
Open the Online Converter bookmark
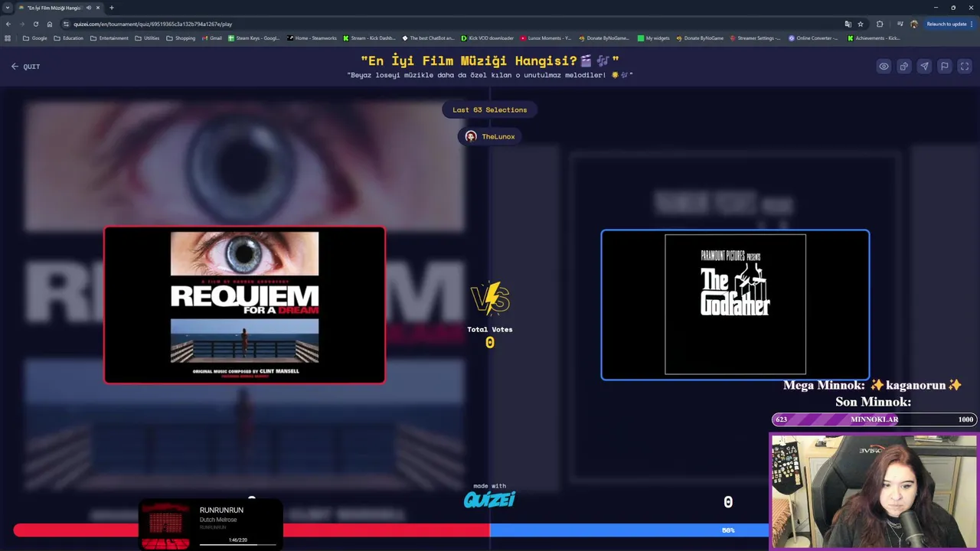[814, 38]
